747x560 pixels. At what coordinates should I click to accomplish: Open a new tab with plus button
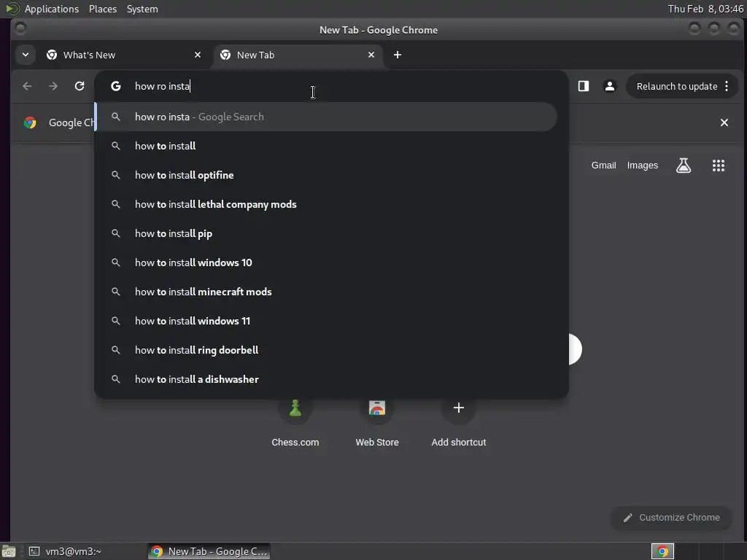[398, 55]
